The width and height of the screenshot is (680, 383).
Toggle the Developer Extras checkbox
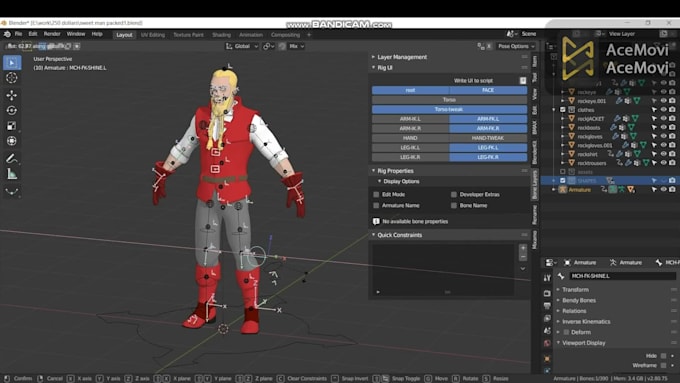(454, 194)
